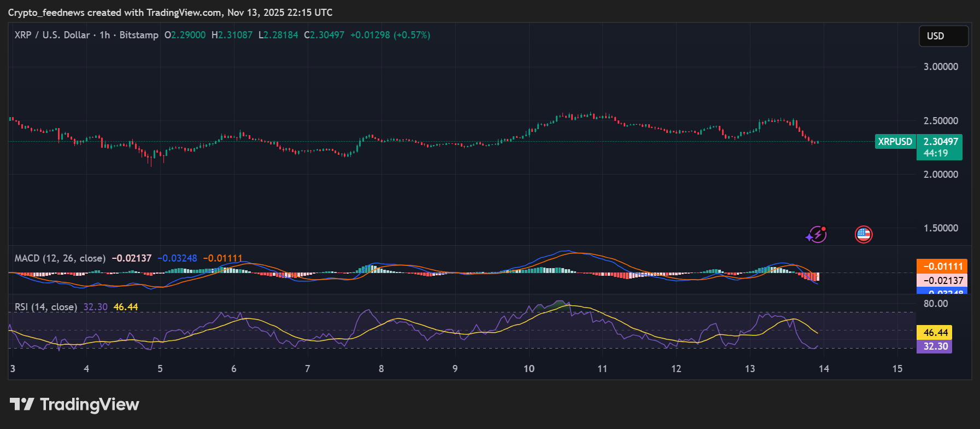Click the 80.00 RSI scale label
980x429 pixels.
[x=935, y=304]
